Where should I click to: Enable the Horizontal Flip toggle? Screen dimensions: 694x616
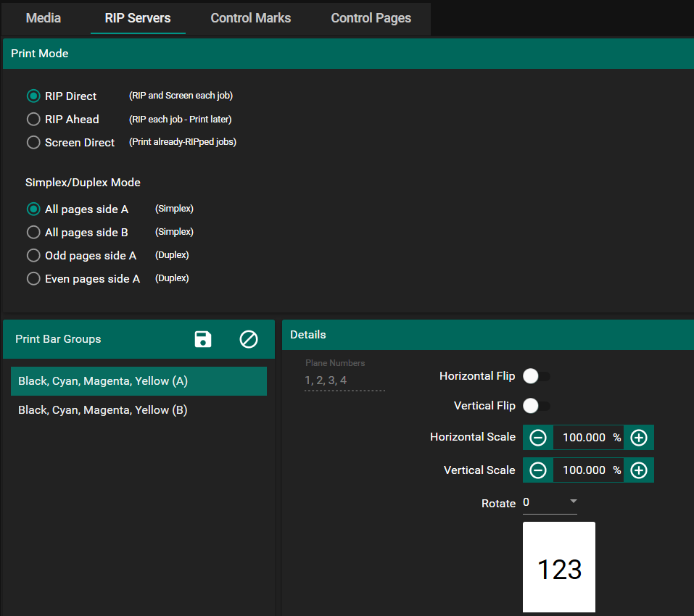click(536, 376)
